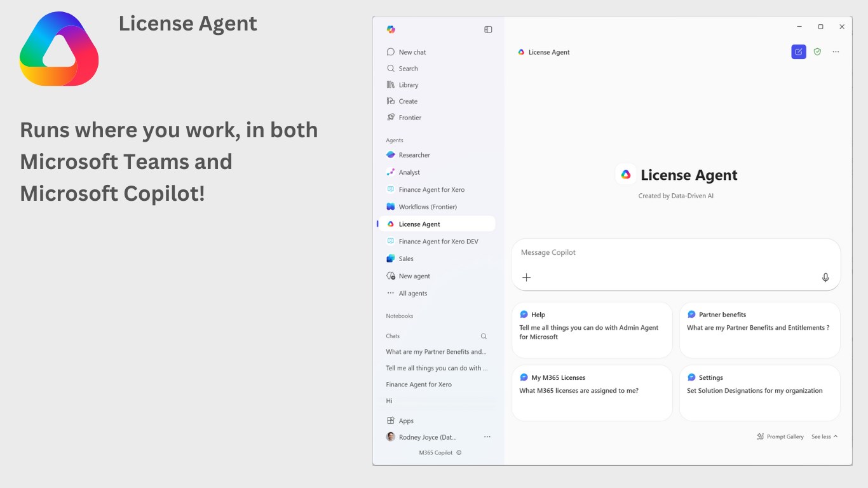Select the Settings prompt card
The width and height of the screenshot is (868, 488).
(760, 393)
